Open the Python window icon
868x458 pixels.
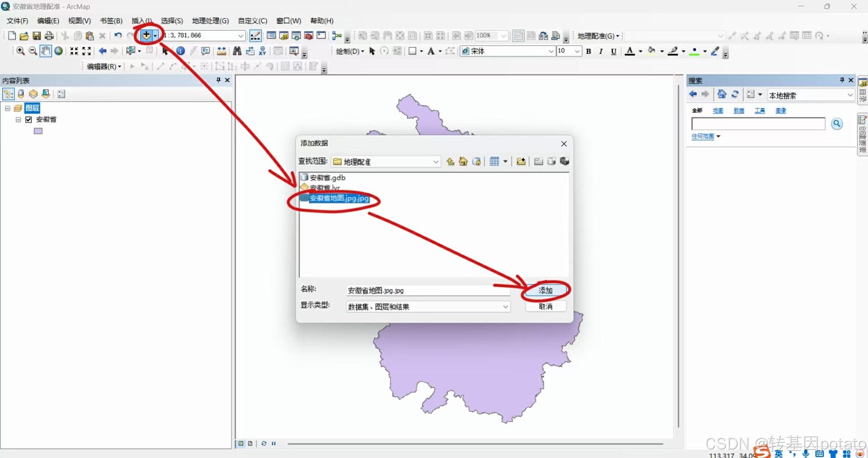pos(321,36)
